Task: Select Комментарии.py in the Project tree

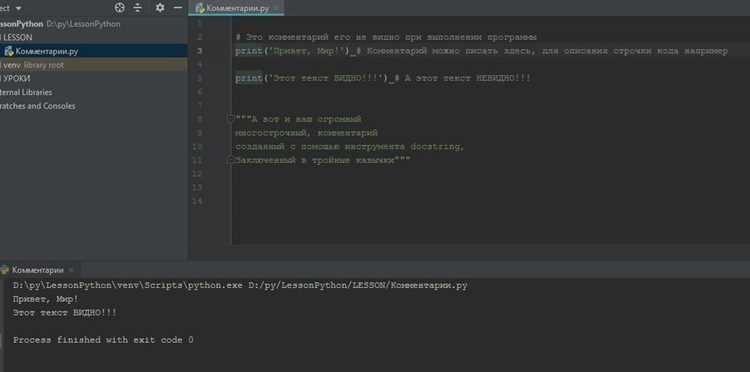Action: 46,51
